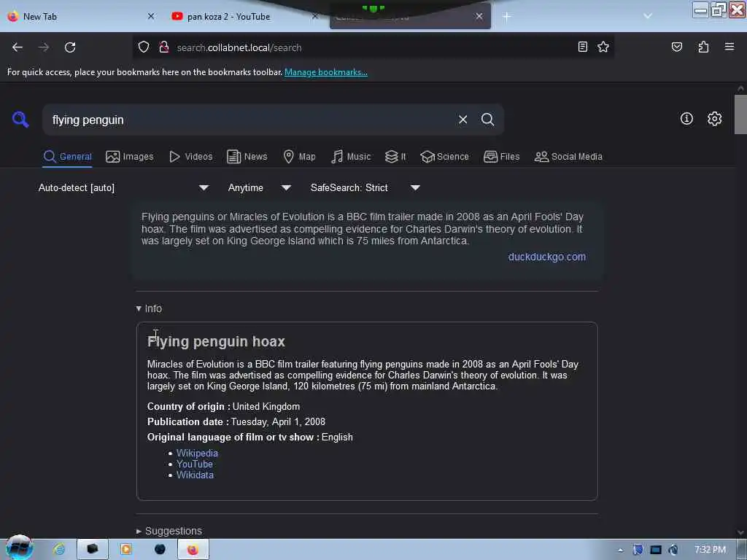This screenshot has width=747, height=560.
Task: Collapse the Info section
Action: tap(149, 308)
